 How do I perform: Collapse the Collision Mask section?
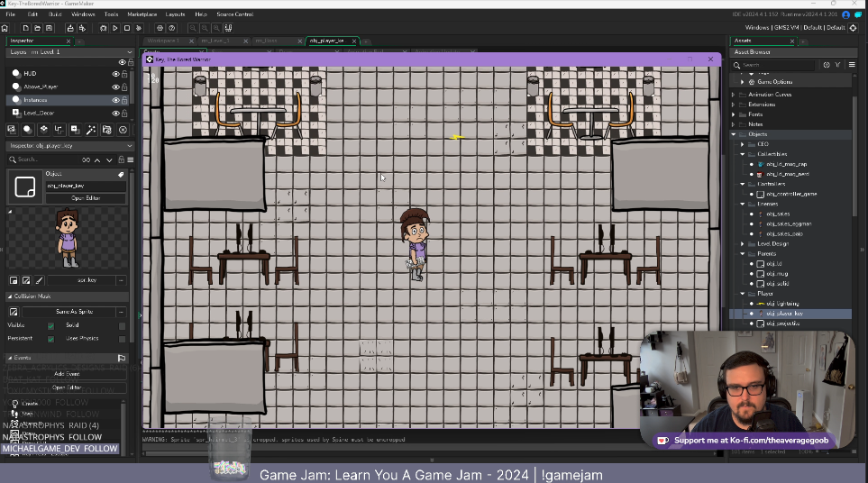click(x=10, y=296)
